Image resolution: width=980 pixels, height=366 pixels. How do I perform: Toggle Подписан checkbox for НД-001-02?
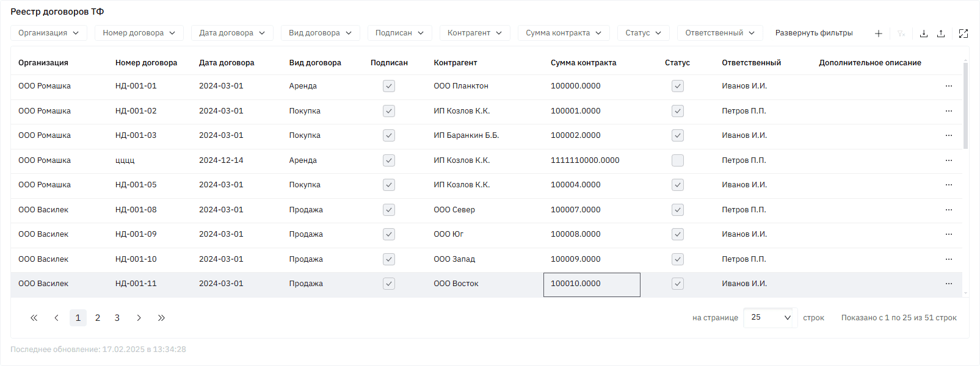389,111
